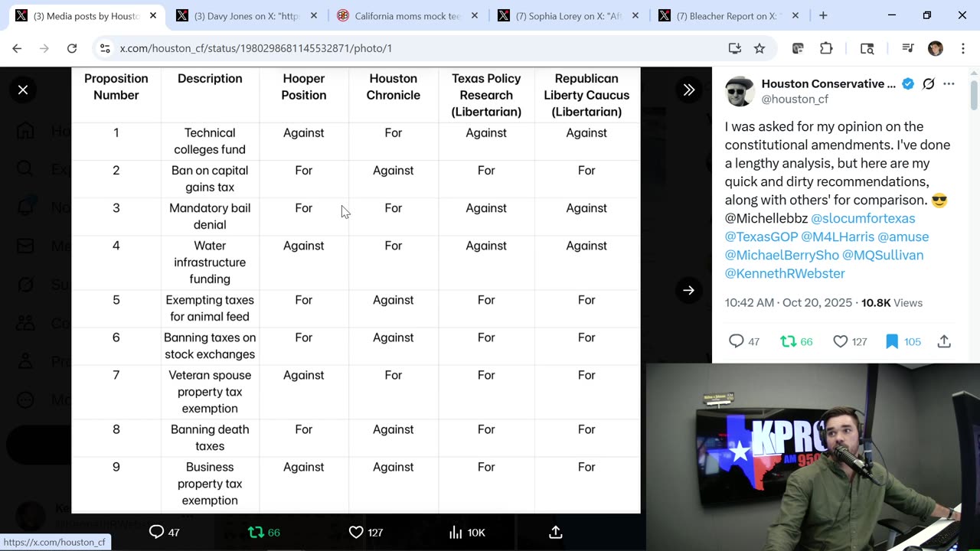Close the Davy Jones tab

tap(313, 15)
